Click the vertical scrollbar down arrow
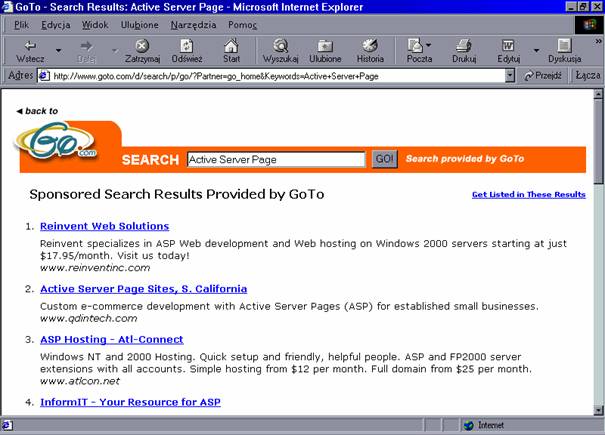Viewport: 605px width, 435px height. [x=598, y=410]
